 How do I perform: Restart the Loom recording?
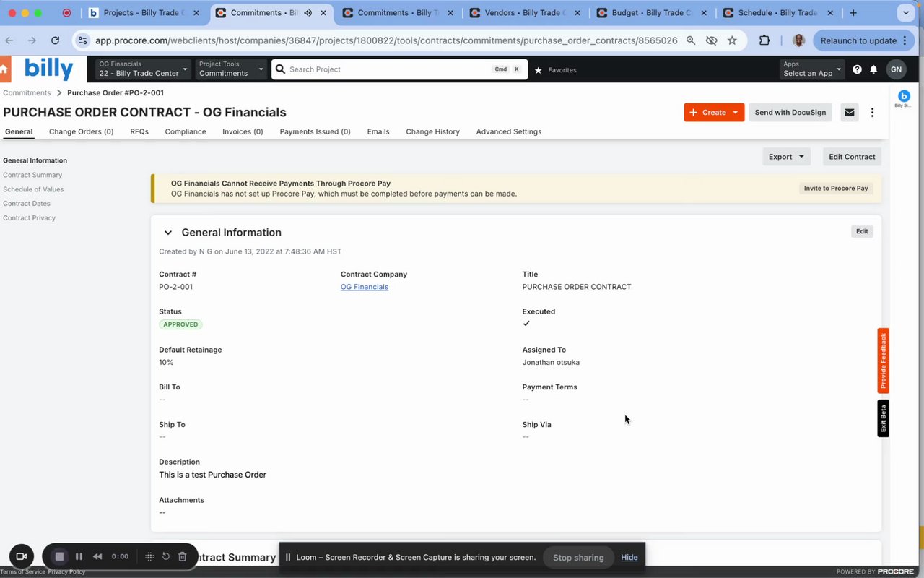point(165,556)
